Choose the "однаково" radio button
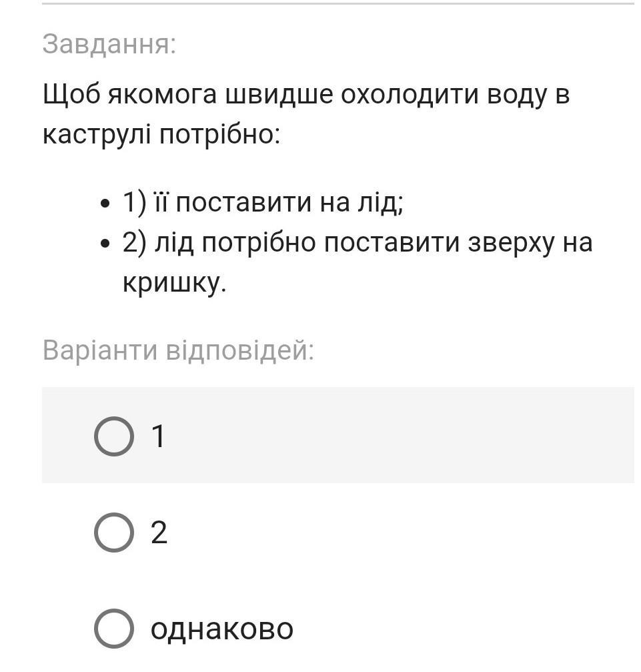The image size is (641, 672). pos(114,628)
